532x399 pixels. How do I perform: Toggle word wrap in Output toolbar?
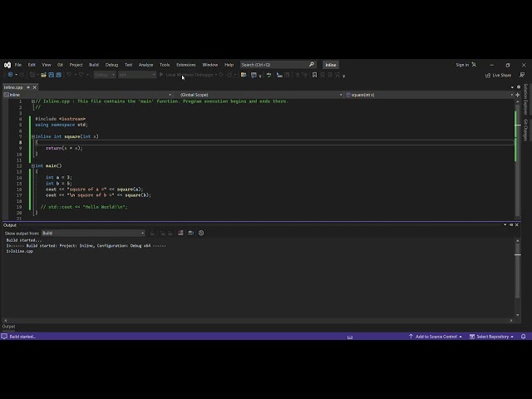pyautogui.click(x=191, y=233)
